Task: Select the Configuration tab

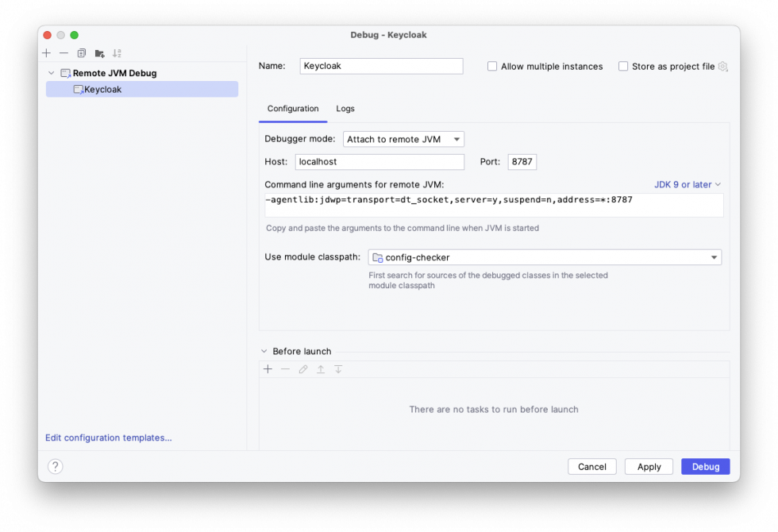Action: tap(292, 109)
